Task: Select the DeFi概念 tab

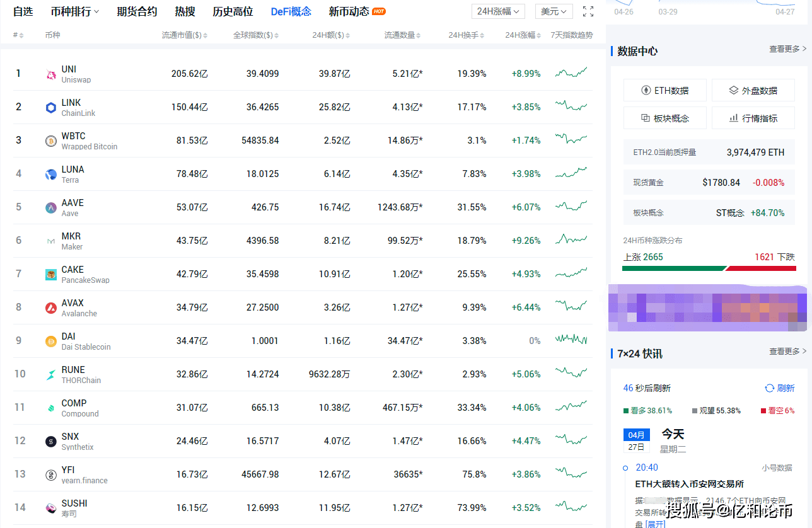Action: 291,11
